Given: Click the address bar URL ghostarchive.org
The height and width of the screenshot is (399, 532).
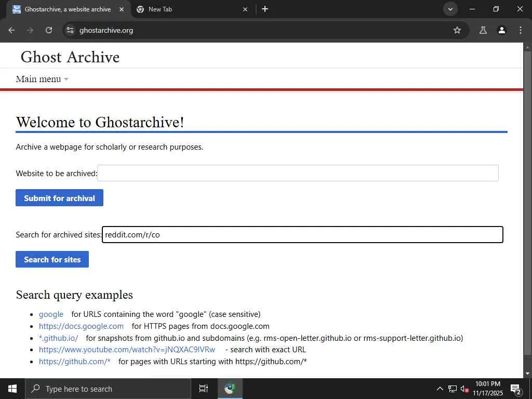Looking at the screenshot, I should 106,30.
